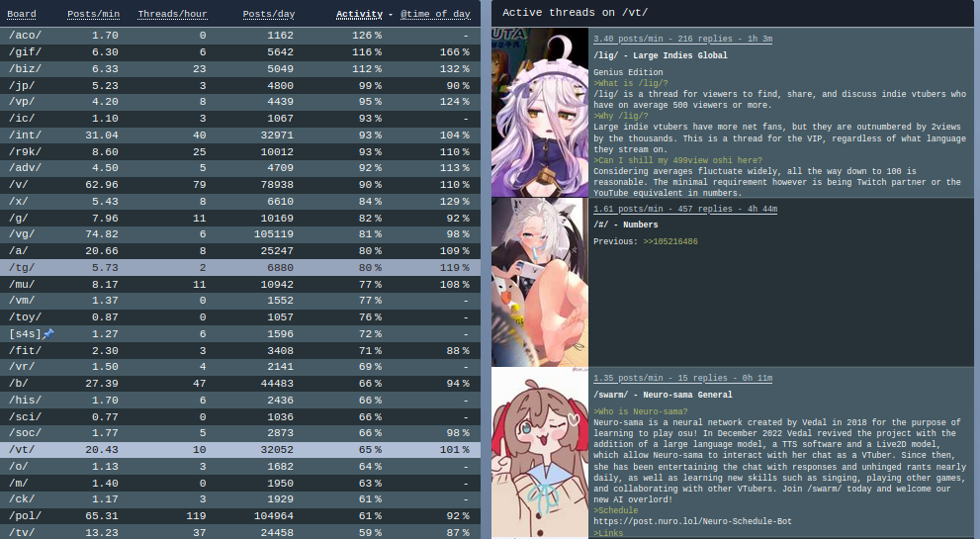Click the 105119 posts/day value for /vg/
The width and height of the screenshot is (980, 539).
point(274,233)
